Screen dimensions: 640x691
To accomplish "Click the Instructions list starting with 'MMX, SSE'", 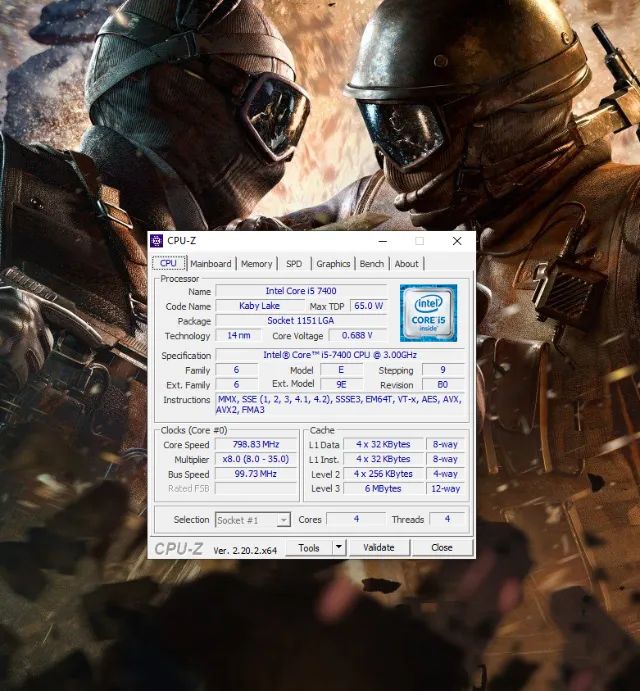I will point(339,405).
